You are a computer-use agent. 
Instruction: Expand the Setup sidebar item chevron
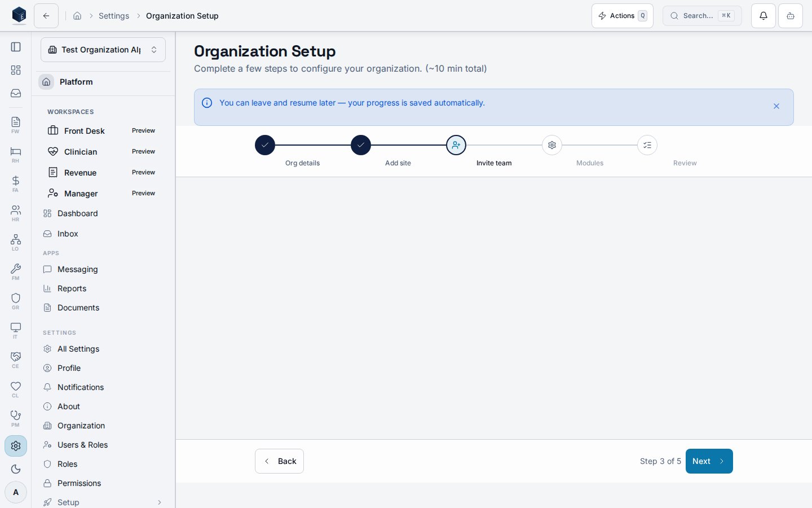pos(160,502)
